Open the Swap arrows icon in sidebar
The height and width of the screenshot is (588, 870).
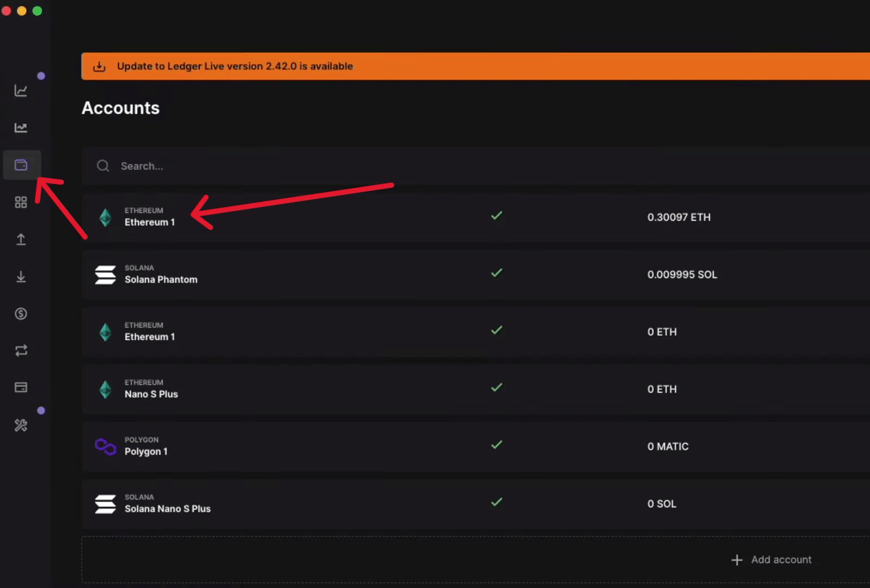click(x=21, y=351)
